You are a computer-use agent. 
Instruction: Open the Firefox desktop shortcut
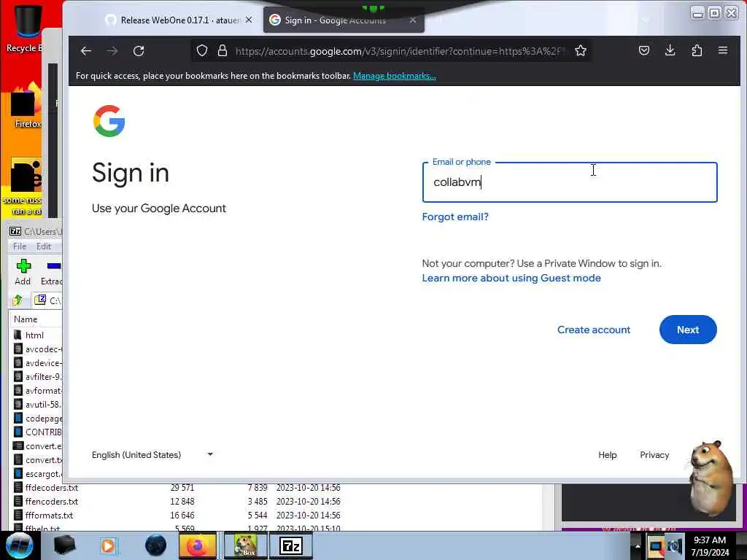26,106
